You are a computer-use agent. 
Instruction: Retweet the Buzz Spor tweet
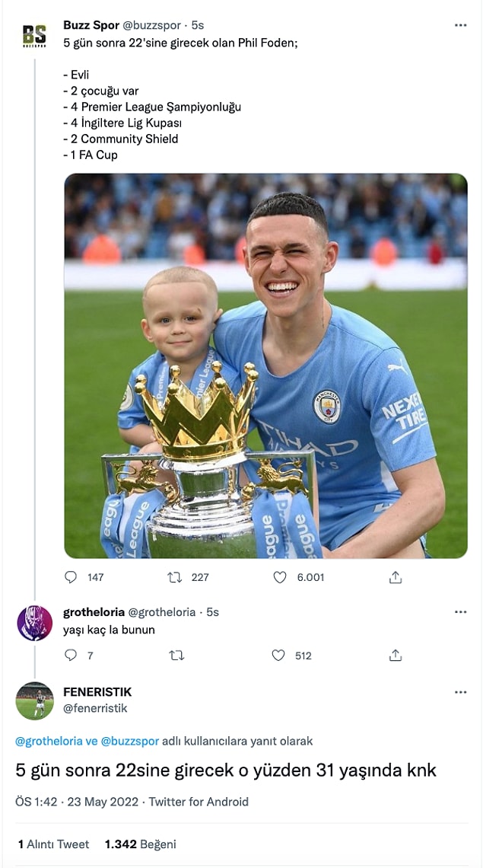[175, 577]
